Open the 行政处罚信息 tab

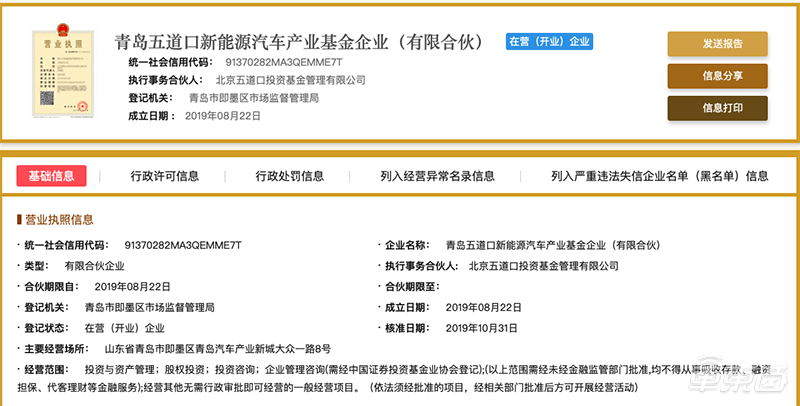click(289, 176)
